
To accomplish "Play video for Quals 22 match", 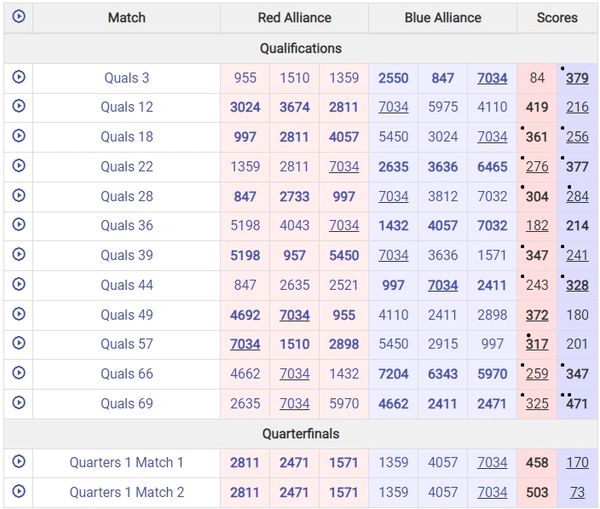I will 18,166.
